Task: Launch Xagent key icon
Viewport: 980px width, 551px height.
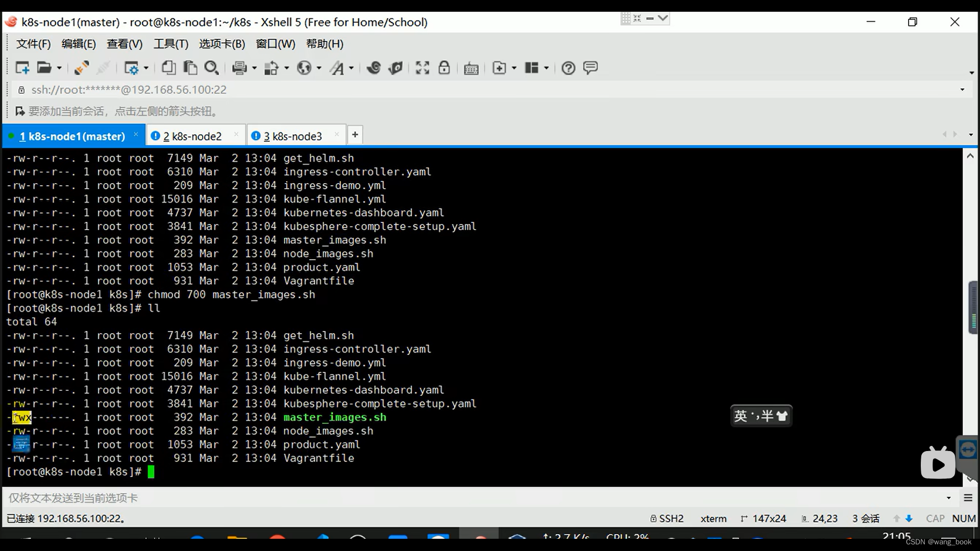Action: pyautogui.click(x=396, y=68)
